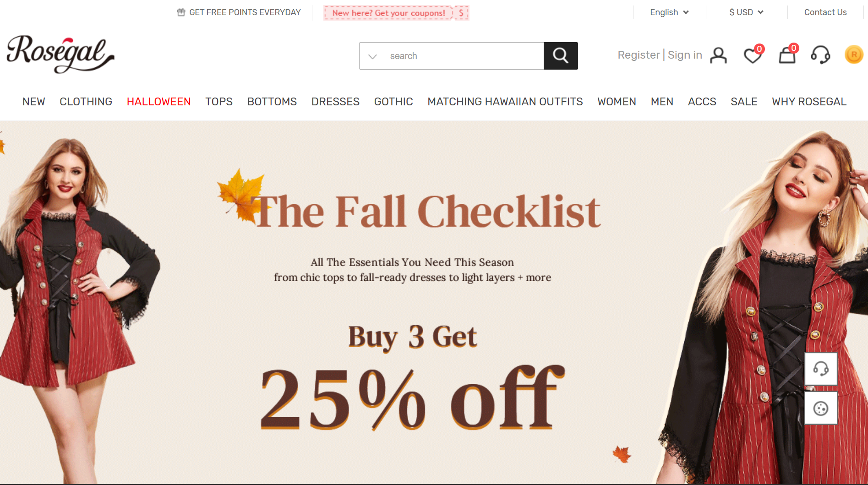Click the gift icon beside free points
The image size is (868, 485).
[181, 12]
